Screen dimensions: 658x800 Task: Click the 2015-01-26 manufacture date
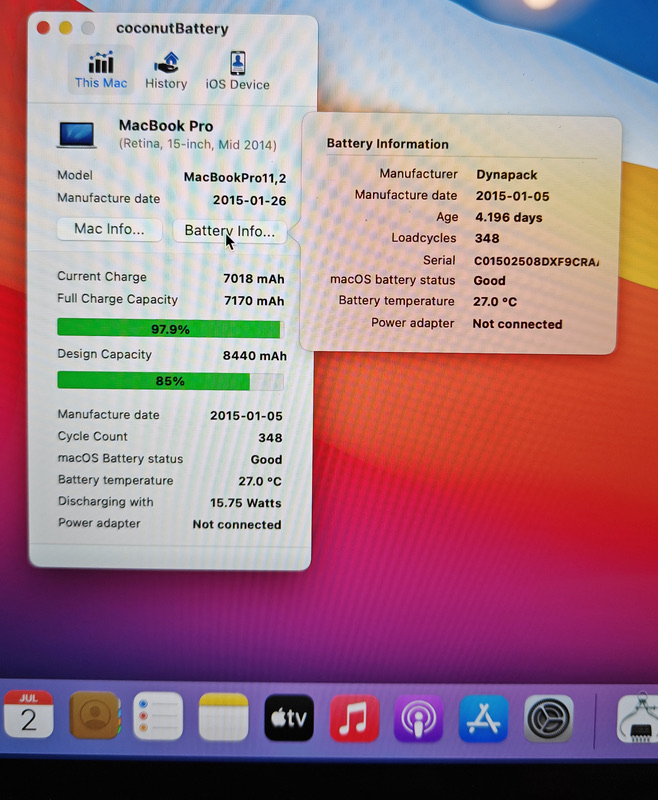click(x=249, y=201)
